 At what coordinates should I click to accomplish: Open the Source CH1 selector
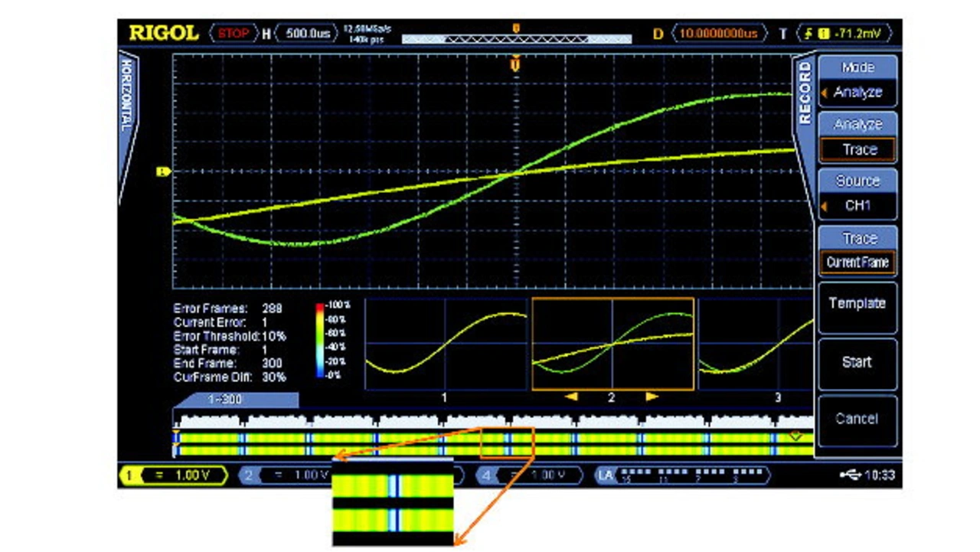click(x=857, y=194)
